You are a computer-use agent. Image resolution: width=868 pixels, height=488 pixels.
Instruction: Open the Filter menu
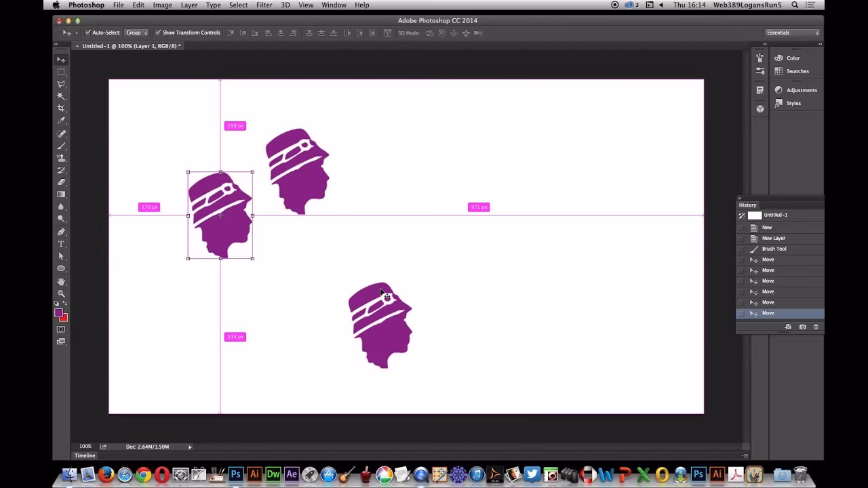pos(264,5)
